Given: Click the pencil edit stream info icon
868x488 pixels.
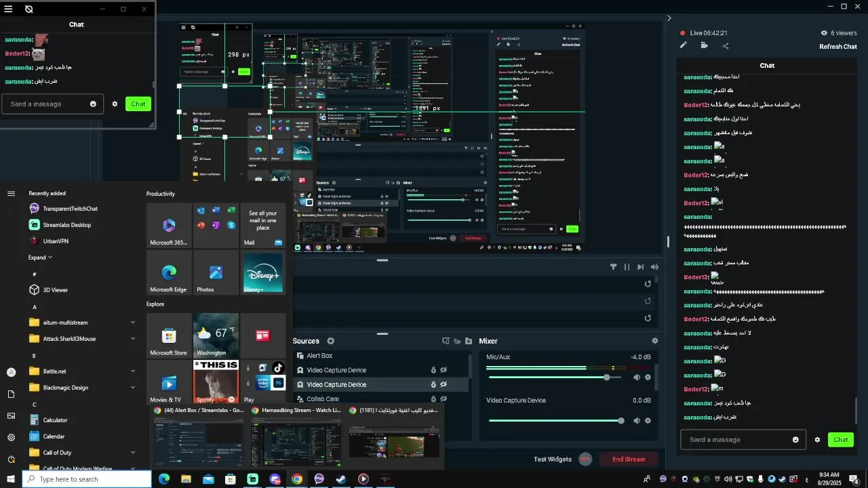Looking at the screenshot, I should (x=684, y=45).
